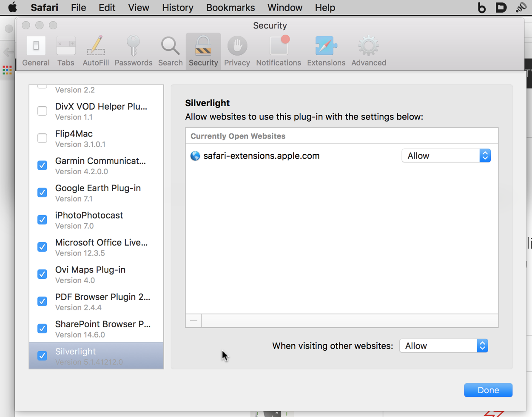Uncheck the Microsoft Office Live plug-in
This screenshot has height=417, width=532.
(42, 247)
